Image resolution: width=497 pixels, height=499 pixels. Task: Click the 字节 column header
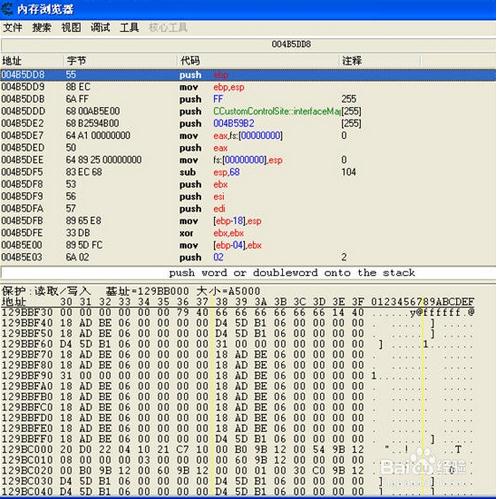point(120,61)
